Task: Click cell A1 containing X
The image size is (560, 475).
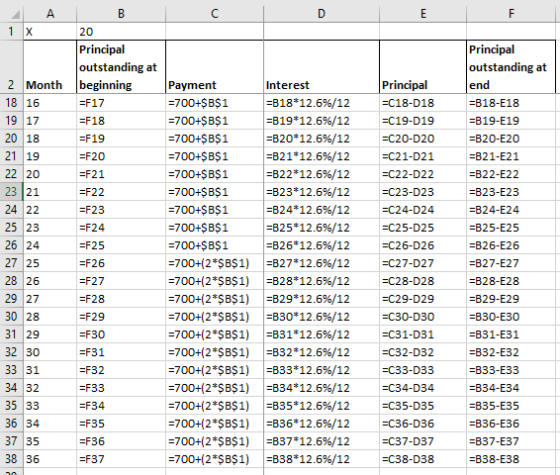Action: pyautogui.click(x=50, y=31)
